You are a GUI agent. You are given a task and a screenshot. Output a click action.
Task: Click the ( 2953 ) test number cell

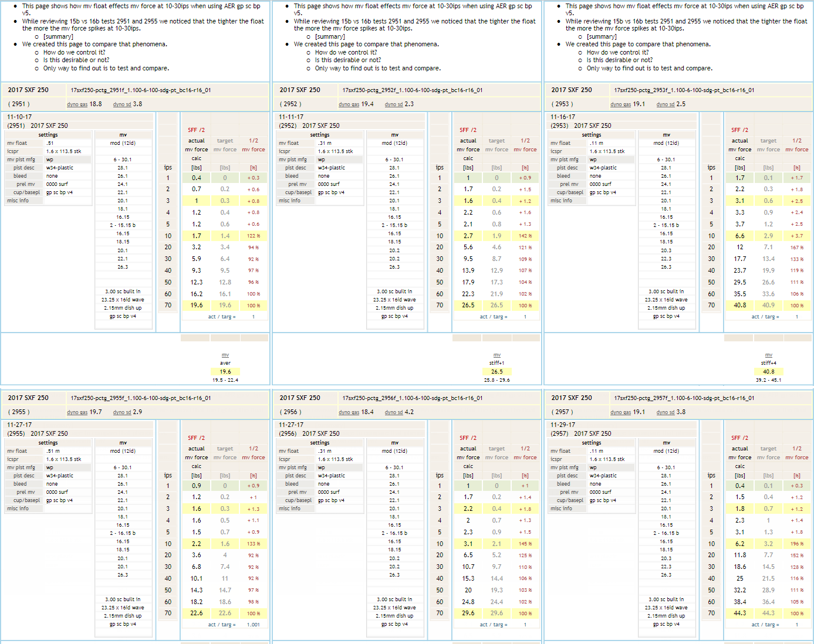(562, 104)
